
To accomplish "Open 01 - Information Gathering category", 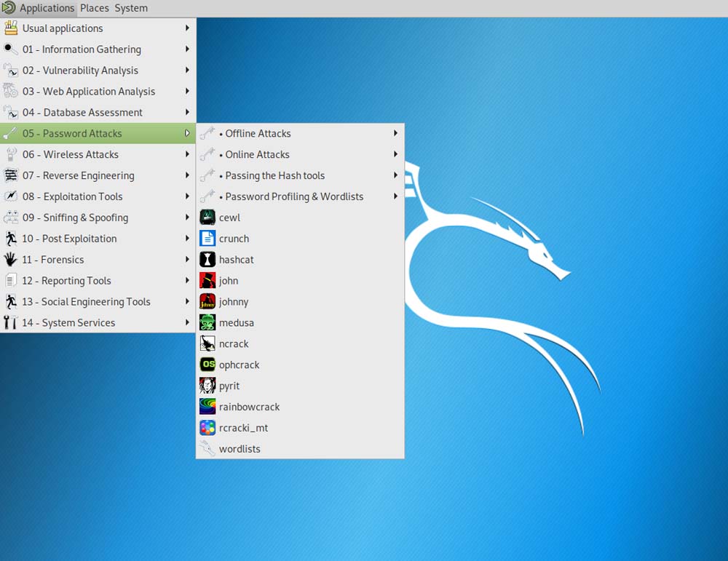I will [x=82, y=49].
